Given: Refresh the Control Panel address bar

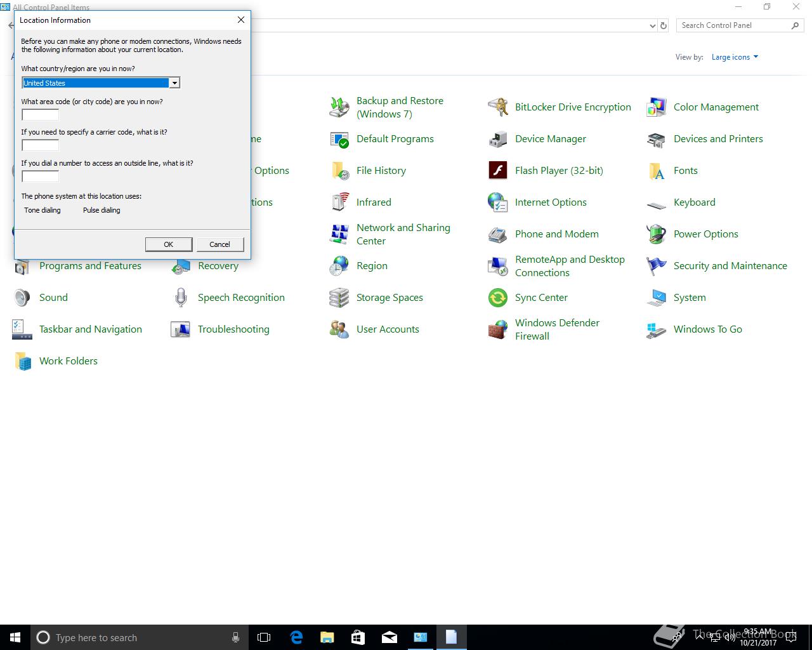Looking at the screenshot, I should tap(664, 26).
